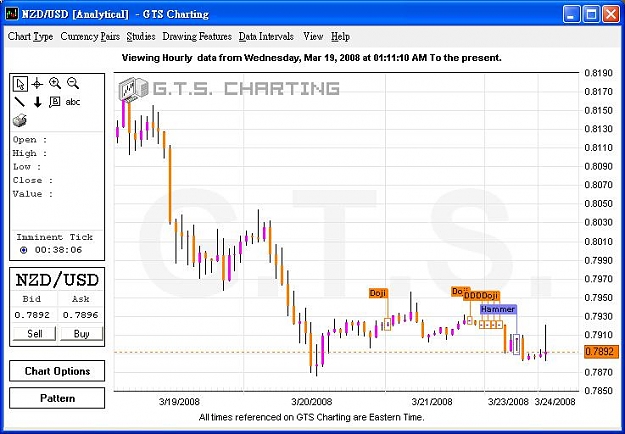Screen dimensions: 625x434
Task: Minimize the GTS Charting window
Action: click(x=572, y=14)
